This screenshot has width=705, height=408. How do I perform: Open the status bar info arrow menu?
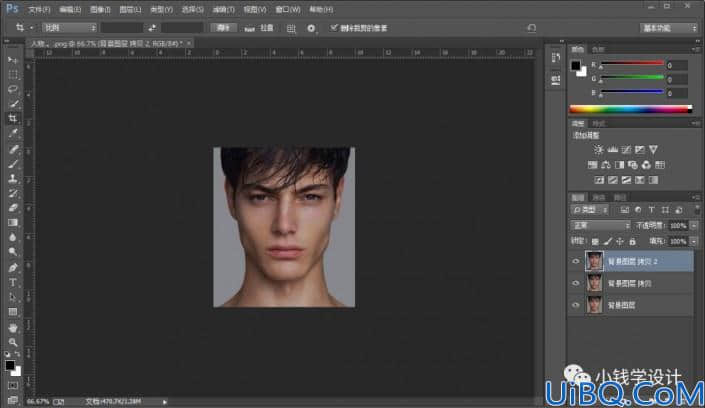tap(165, 402)
